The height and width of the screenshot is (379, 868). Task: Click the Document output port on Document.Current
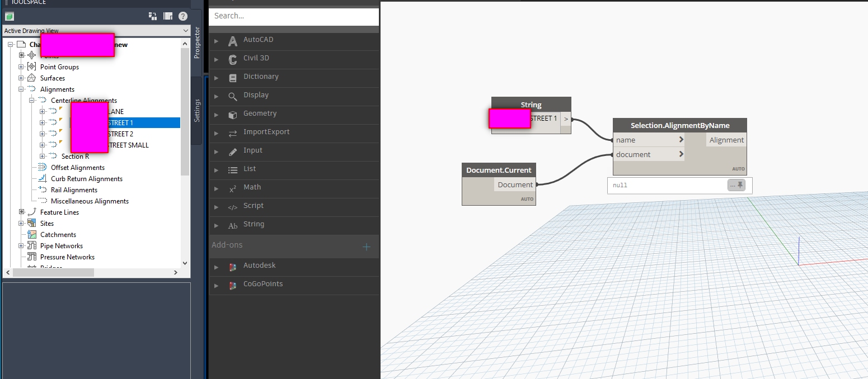515,184
